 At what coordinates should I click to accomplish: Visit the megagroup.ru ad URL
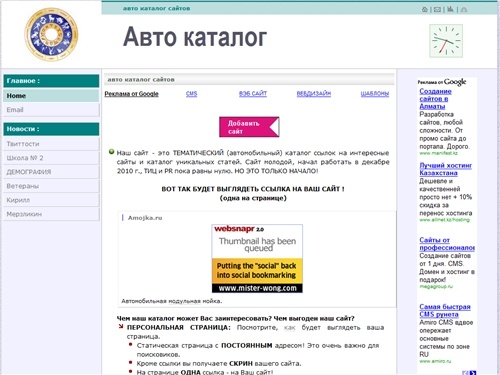point(436,286)
